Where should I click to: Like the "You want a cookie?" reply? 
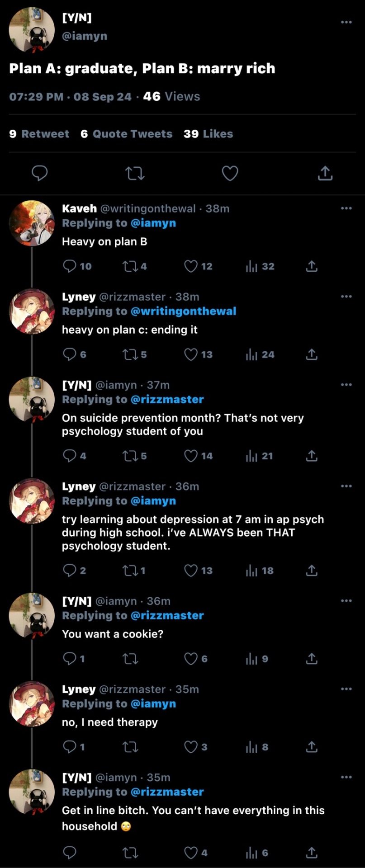point(191,659)
